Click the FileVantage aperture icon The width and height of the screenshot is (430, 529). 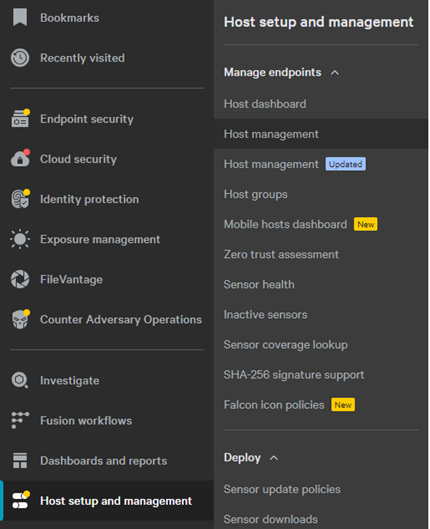[20, 279]
